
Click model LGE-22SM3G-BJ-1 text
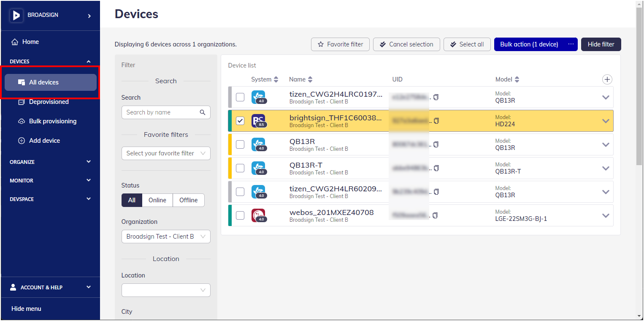[521, 219]
